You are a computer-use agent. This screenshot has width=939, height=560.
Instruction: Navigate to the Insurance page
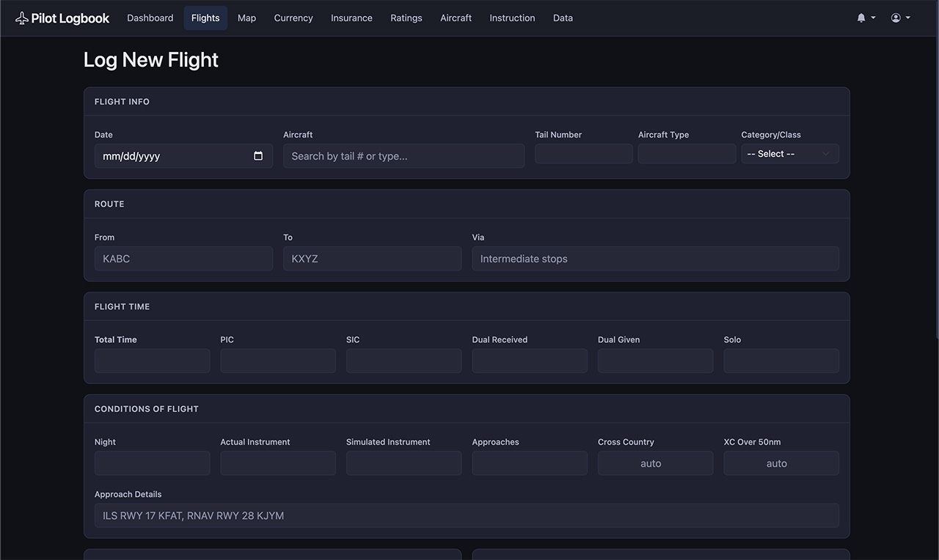pyautogui.click(x=351, y=18)
